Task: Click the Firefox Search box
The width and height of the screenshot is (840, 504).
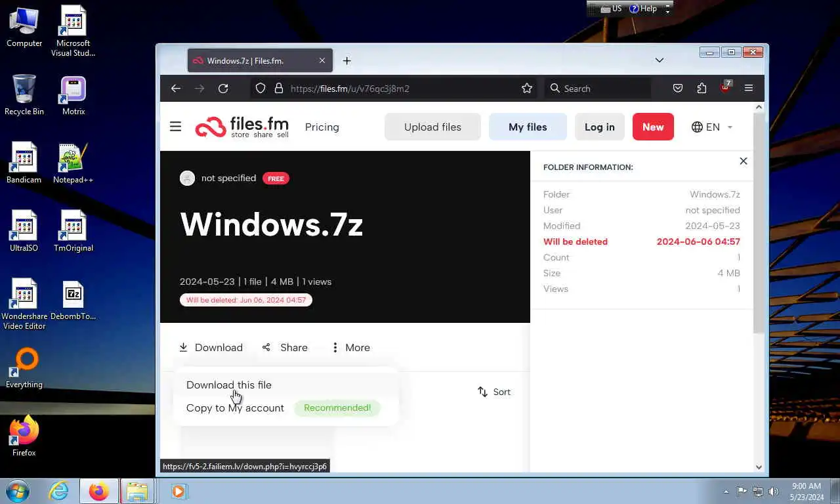Action: point(597,88)
